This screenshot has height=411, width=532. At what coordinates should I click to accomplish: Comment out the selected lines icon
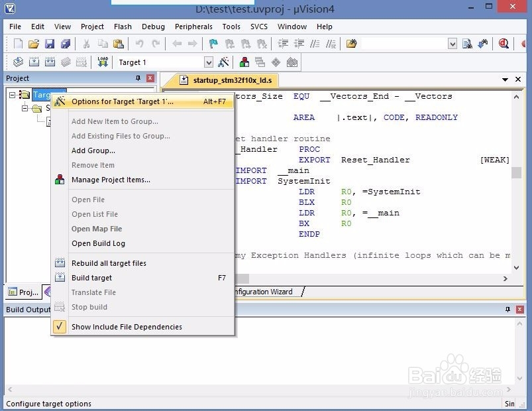coord(315,44)
